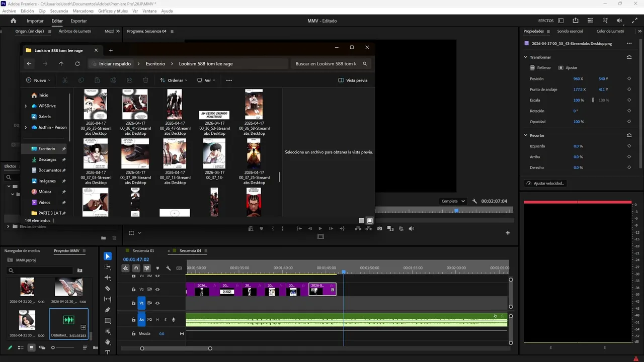Open the Ver dropdown in File Explorer
The image size is (644, 362).
coord(207,80)
